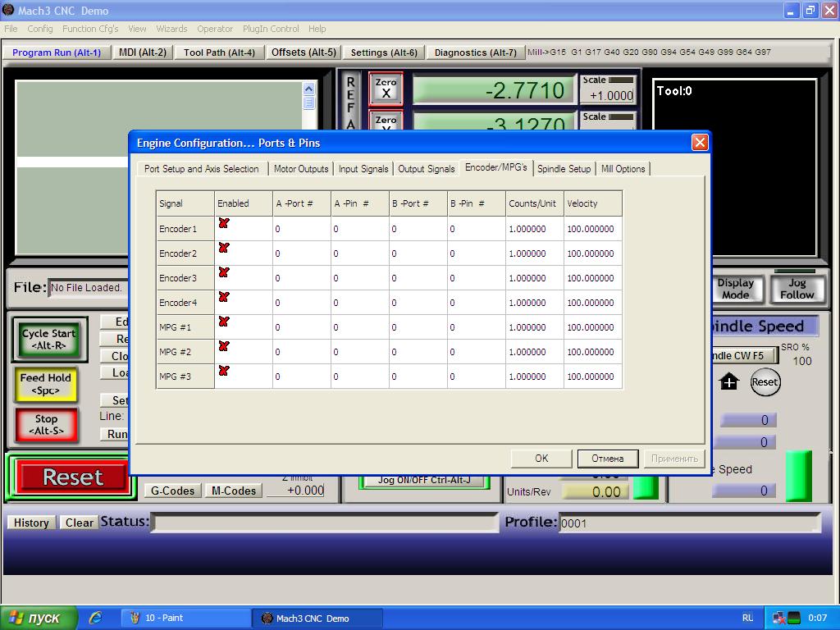Enable MPG #1 by clicking its red X
This screenshot has height=630, width=840.
click(x=224, y=322)
